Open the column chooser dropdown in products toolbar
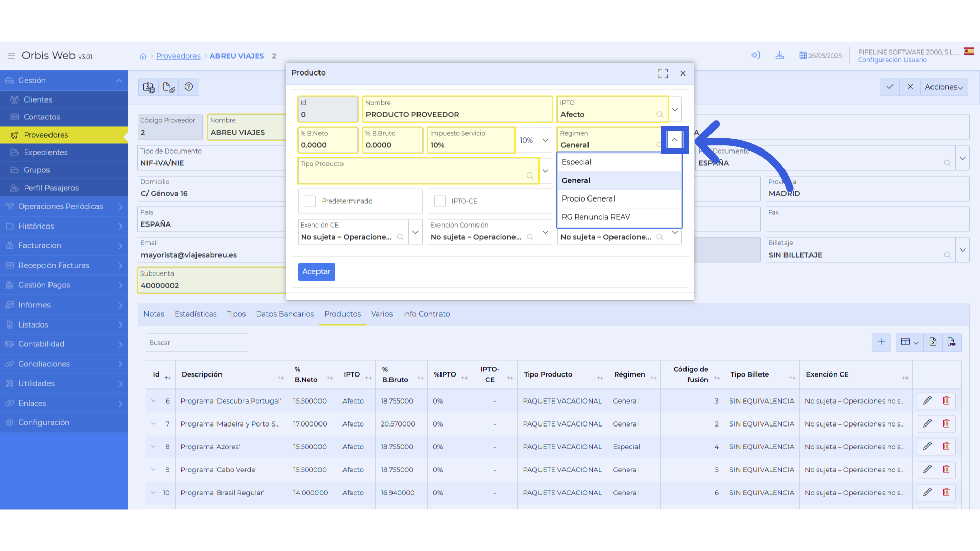The image size is (980, 551). pos(910,342)
